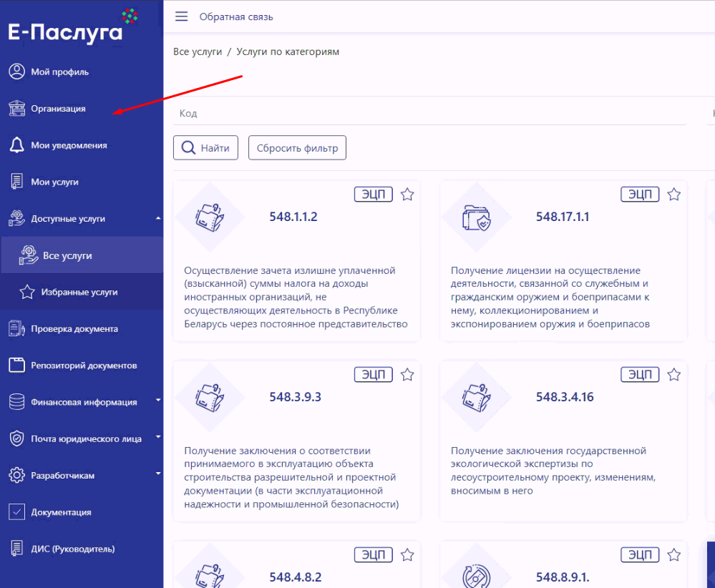Expand Почта юридического лица submenu
The image size is (715, 588).
157,438
